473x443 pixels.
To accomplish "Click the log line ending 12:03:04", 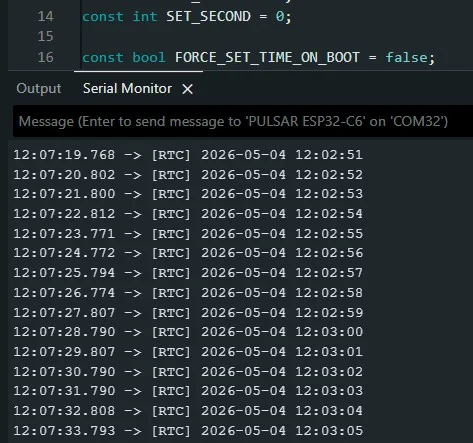I will [x=188, y=411].
